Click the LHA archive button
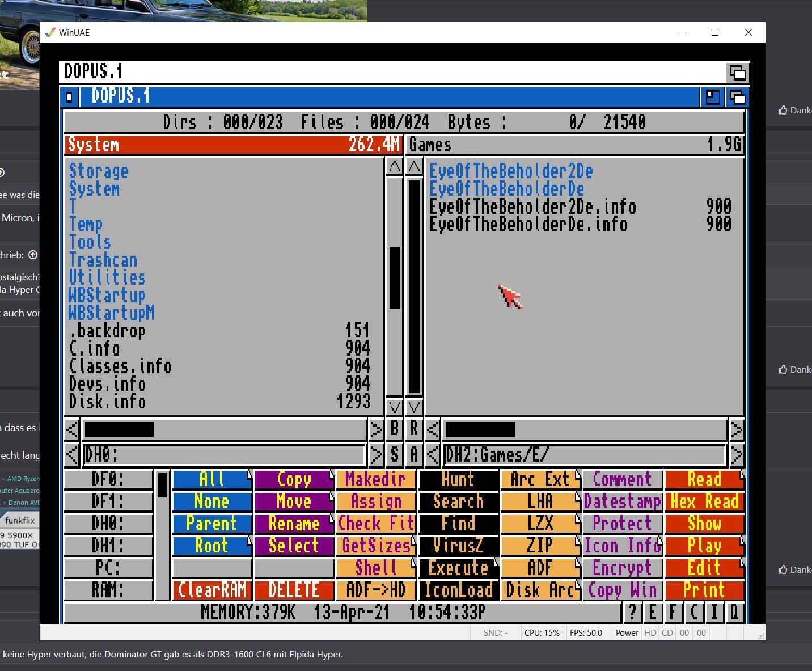 click(x=540, y=501)
